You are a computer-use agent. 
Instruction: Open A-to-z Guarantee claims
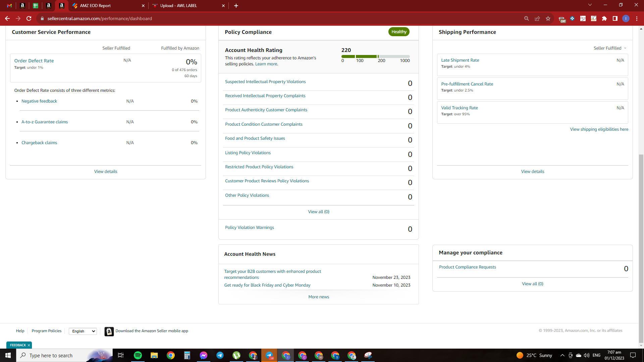[45, 122]
